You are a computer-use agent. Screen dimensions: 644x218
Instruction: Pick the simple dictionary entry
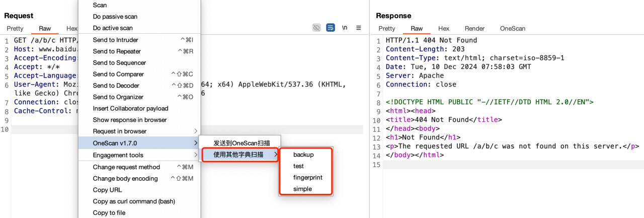[302, 189]
